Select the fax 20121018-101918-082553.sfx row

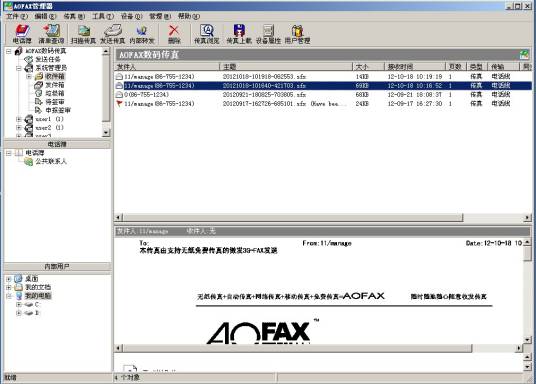(x=323, y=77)
